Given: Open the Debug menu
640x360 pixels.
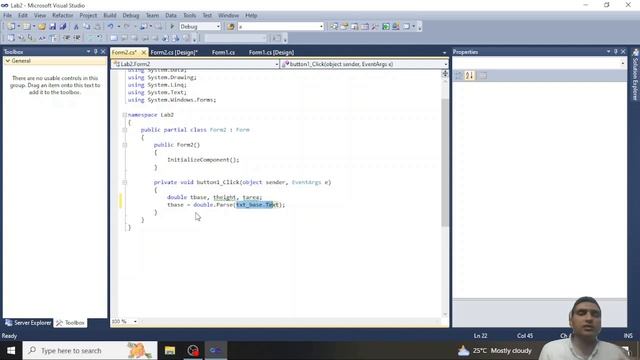Looking at the screenshot, I should (131, 16).
